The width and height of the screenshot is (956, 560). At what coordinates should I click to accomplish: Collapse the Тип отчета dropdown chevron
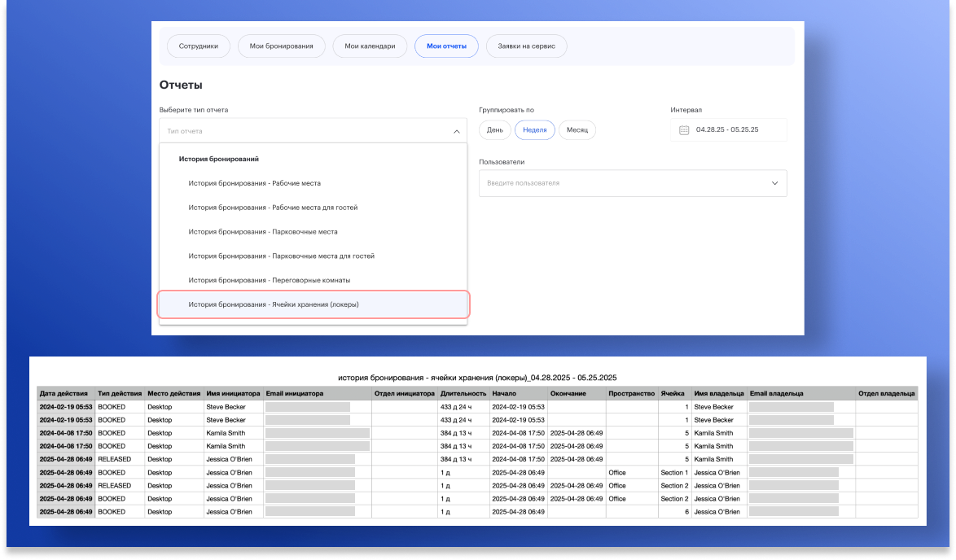[456, 132]
